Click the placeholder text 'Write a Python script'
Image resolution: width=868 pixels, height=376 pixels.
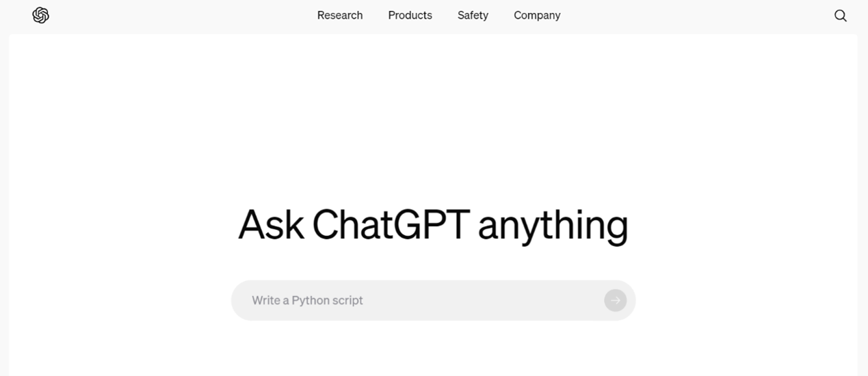point(307,300)
